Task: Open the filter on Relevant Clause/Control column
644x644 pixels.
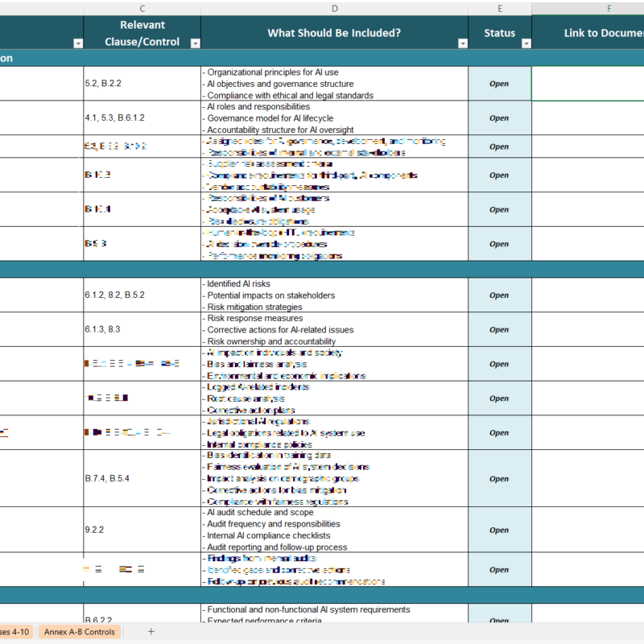Action: 194,43
